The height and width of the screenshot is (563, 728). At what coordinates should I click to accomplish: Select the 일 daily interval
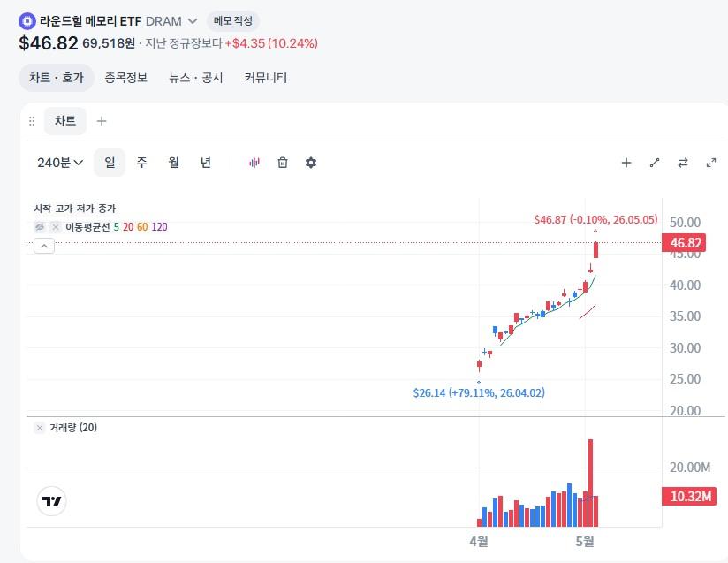click(110, 163)
